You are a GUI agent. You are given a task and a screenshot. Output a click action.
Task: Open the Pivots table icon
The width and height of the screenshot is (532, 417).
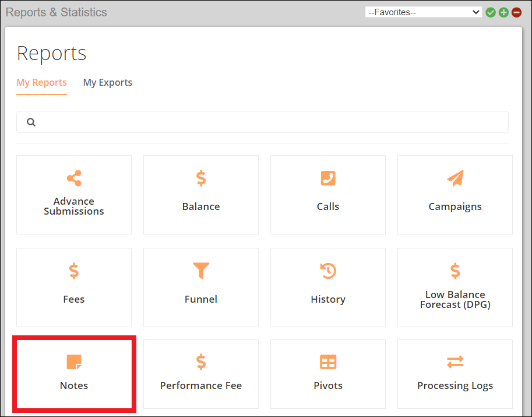(x=328, y=362)
